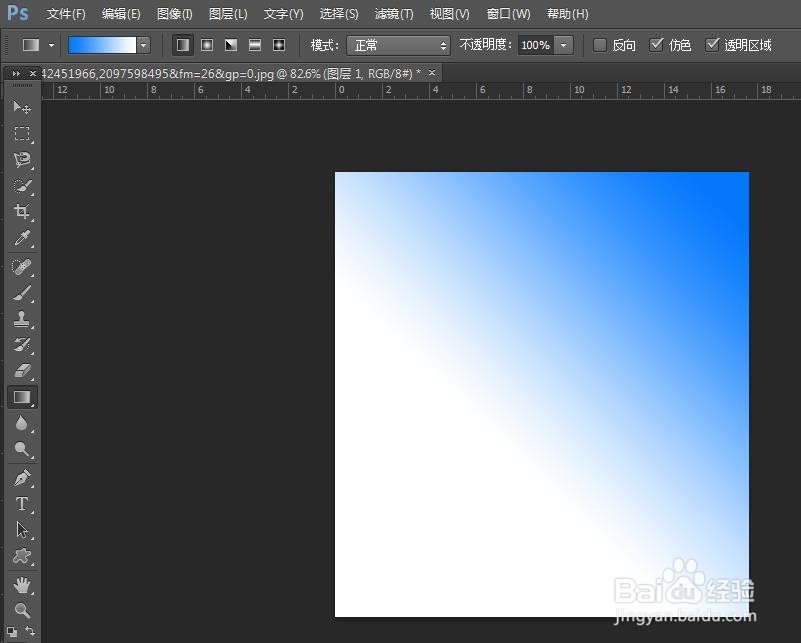The height and width of the screenshot is (643, 801).
Task: Click the Gradient tool preset icon in options bar
Action: tap(31, 45)
